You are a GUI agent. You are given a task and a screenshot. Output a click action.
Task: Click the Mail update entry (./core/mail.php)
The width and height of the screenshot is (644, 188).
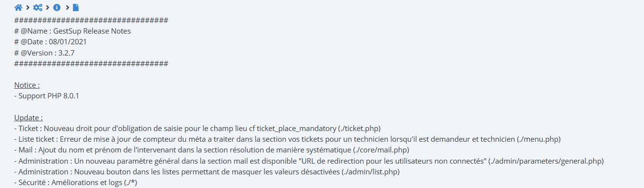[212, 150]
